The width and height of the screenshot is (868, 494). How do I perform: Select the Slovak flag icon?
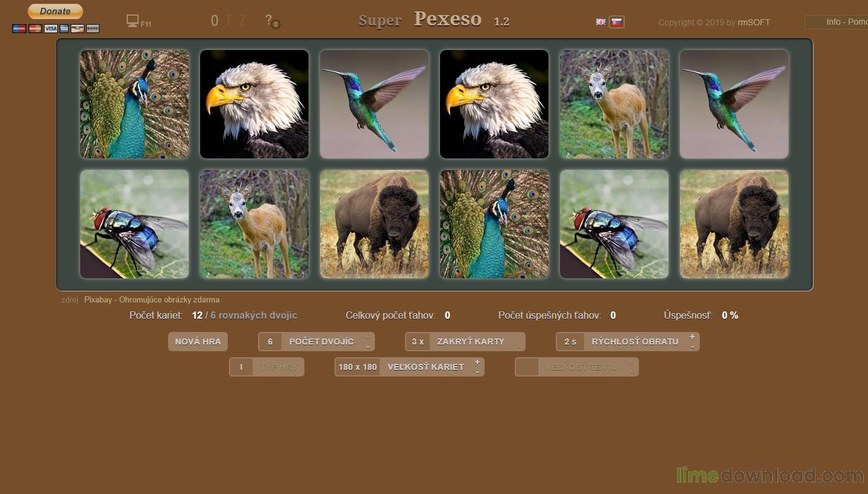(616, 22)
